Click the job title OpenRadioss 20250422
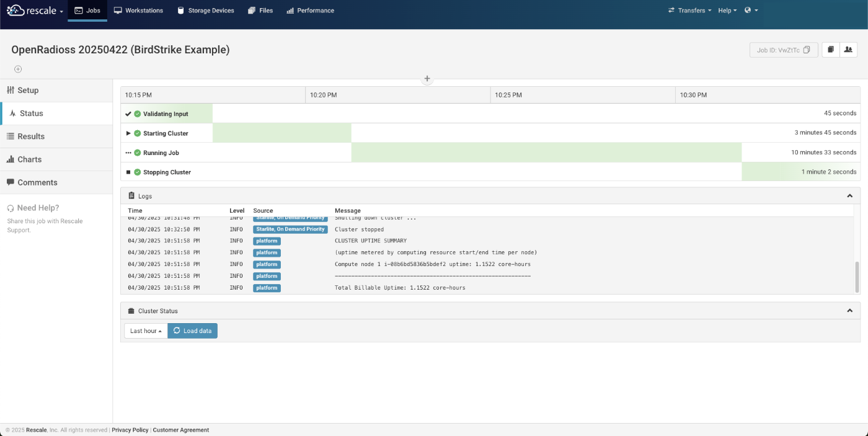Viewport: 868px width, 436px height. pos(120,50)
